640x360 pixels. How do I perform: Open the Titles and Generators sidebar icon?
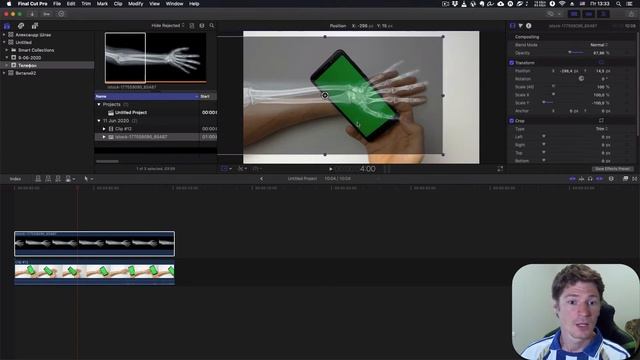(x=35, y=26)
